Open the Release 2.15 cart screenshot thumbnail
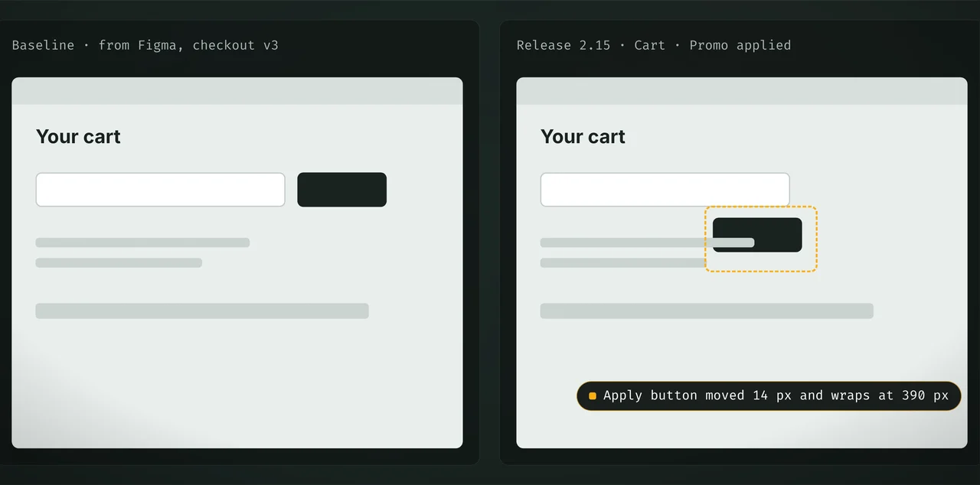This screenshot has height=485, width=980. (x=742, y=262)
